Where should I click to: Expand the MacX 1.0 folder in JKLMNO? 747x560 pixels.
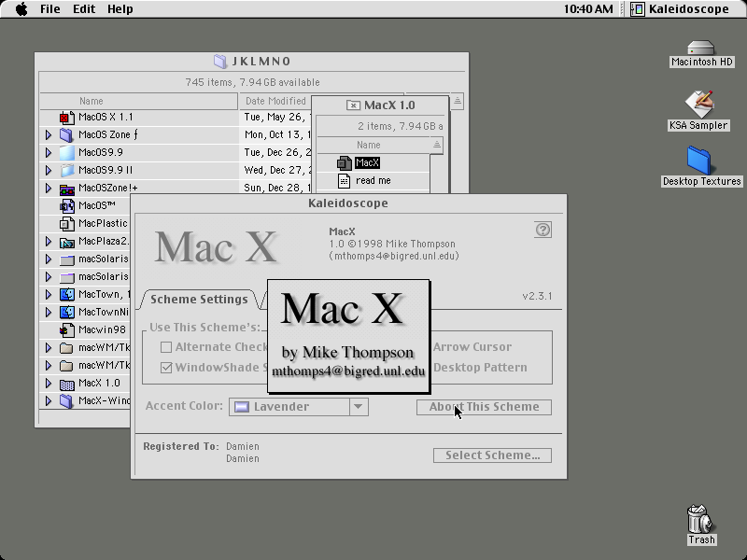[49, 384]
